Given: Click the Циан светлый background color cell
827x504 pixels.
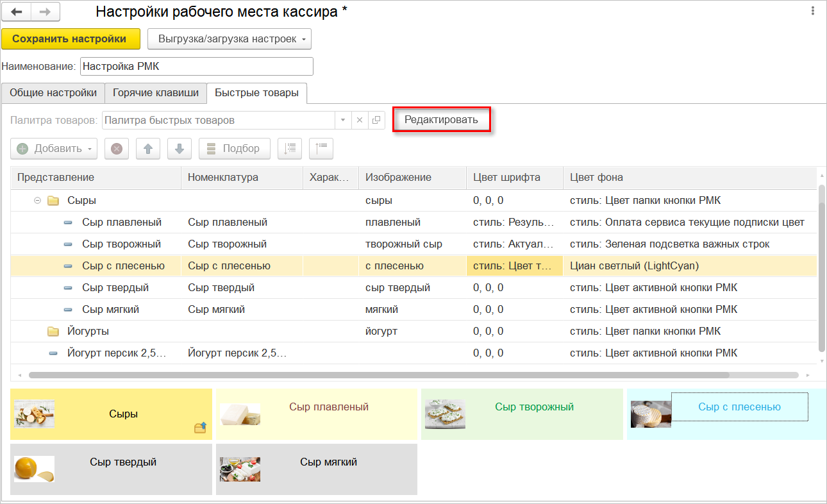Looking at the screenshot, I should pyautogui.click(x=689, y=266).
